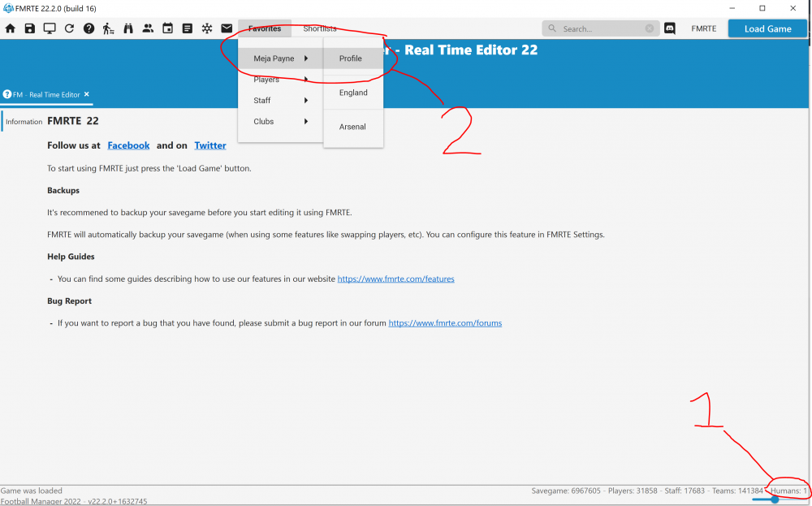This screenshot has width=812, height=506.
Task: Open the calendar icon
Action: [167, 28]
